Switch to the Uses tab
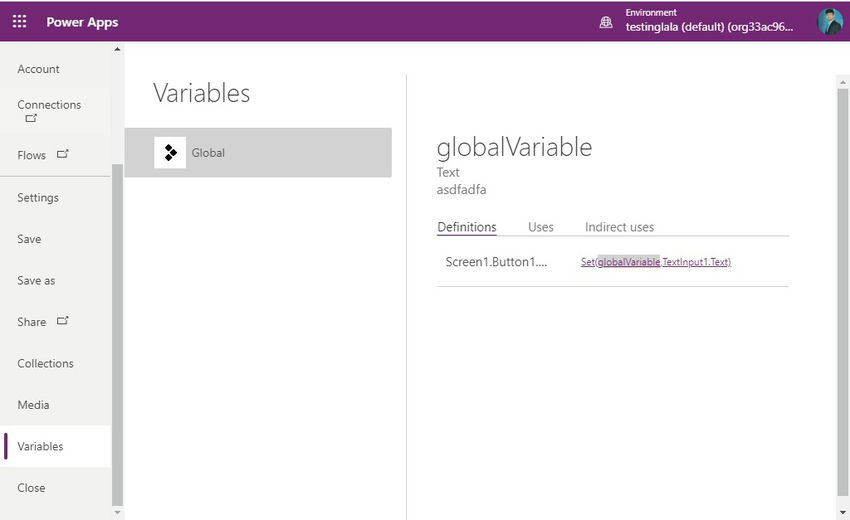 point(540,227)
